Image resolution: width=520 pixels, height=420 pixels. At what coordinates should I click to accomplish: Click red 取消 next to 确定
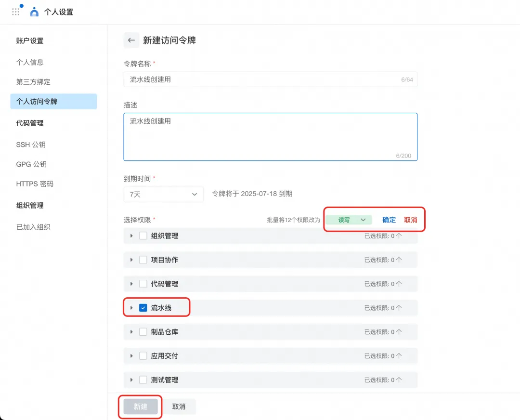tap(411, 220)
